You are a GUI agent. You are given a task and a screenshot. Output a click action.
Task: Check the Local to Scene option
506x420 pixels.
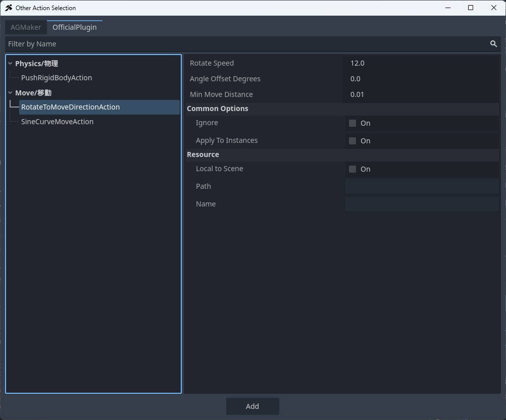tap(352, 169)
